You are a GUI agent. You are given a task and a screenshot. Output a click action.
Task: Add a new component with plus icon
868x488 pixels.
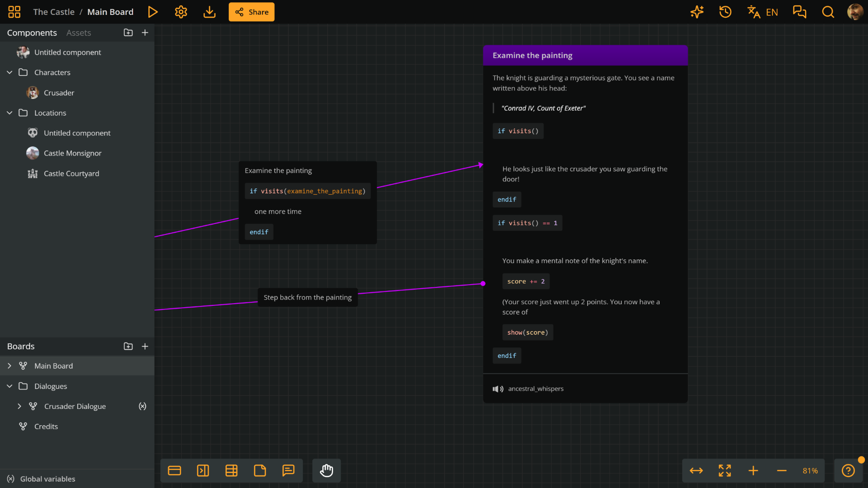coord(145,33)
